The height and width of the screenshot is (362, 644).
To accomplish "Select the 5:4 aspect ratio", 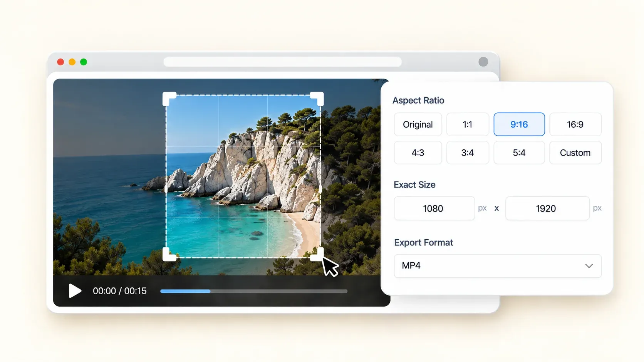I will 519,153.
